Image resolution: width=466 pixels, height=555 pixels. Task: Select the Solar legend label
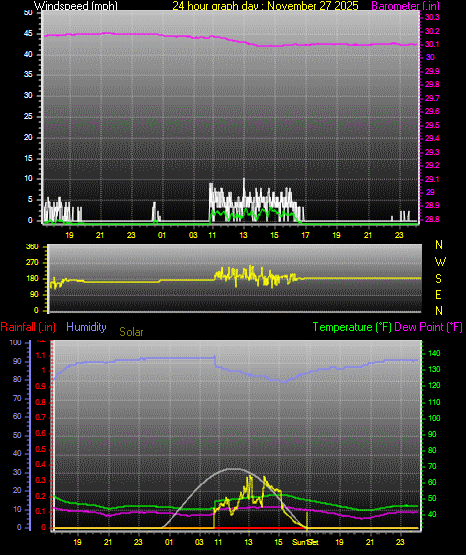click(x=131, y=332)
